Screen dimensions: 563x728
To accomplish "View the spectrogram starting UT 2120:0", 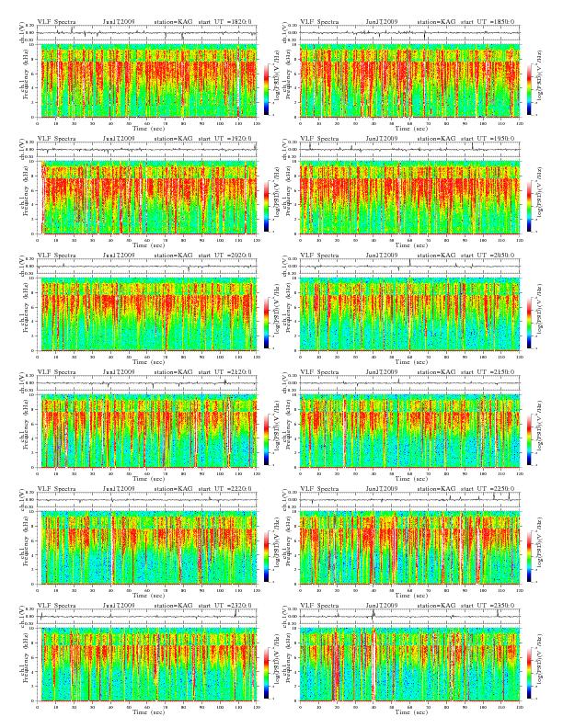I will point(147,431).
